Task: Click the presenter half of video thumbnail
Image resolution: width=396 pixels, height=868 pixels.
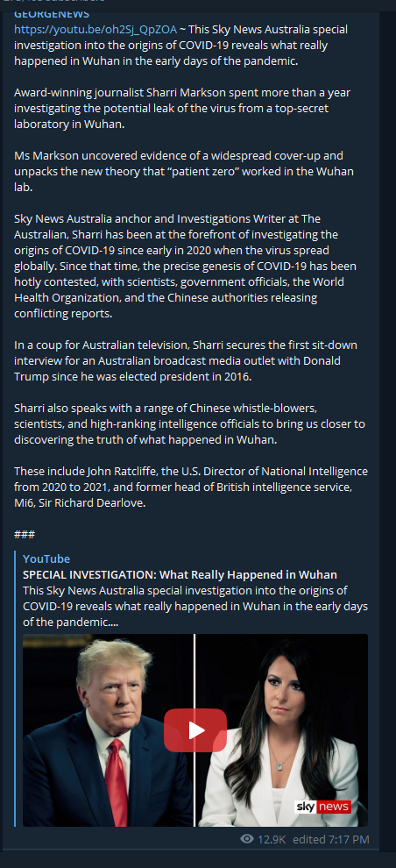Action: tap(282, 730)
